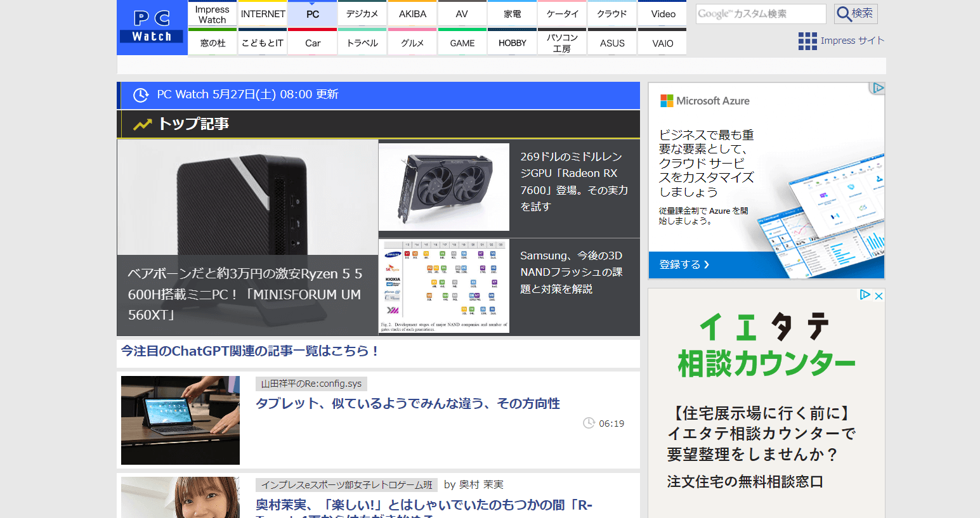The width and height of the screenshot is (980, 518).
Task: Click the clock icon beside the 06:19 timestamp
Action: pos(587,423)
